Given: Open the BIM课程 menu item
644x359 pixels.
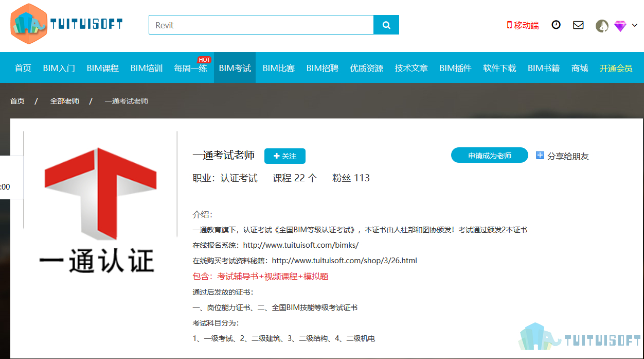Looking at the screenshot, I should (102, 68).
